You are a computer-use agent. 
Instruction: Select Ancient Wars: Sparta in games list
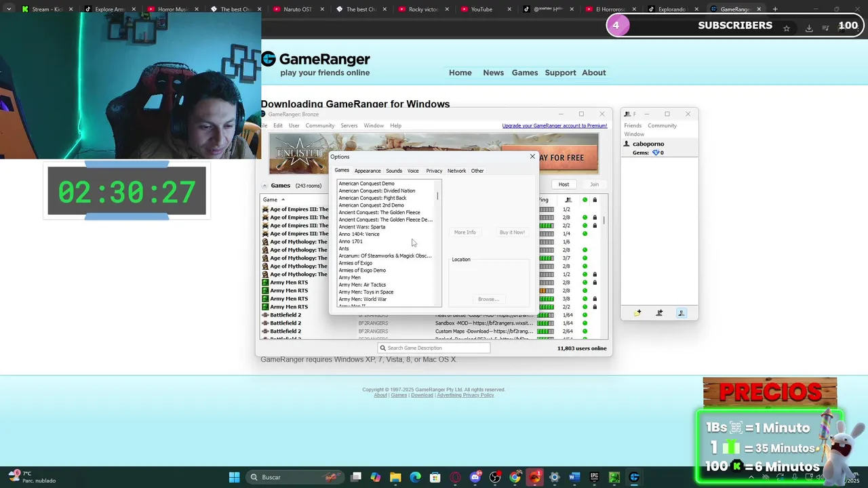pyautogui.click(x=362, y=227)
